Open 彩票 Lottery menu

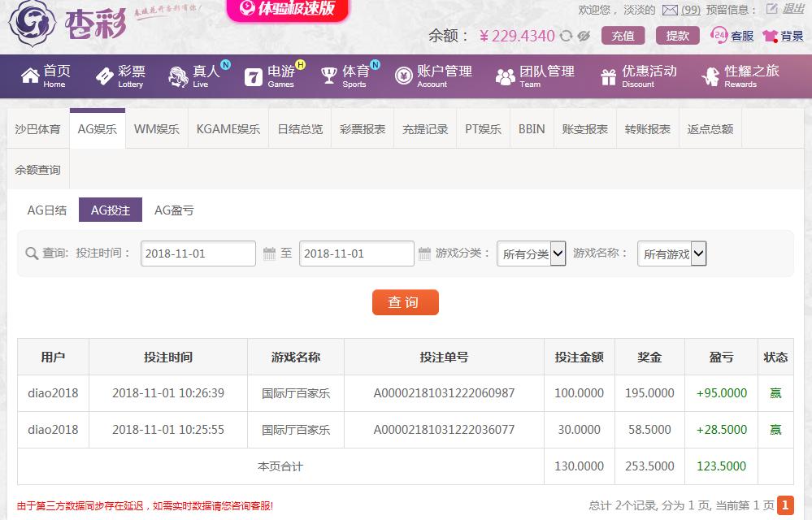pyautogui.click(x=120, y=76)
